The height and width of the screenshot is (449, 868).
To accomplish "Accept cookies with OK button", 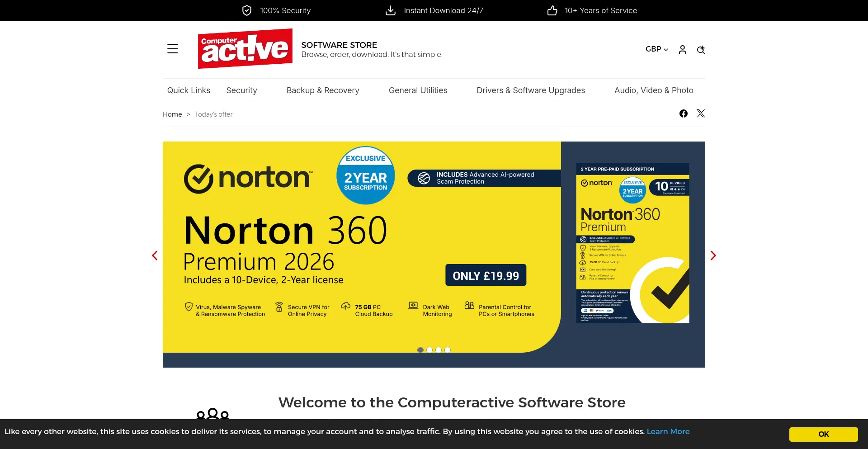I will (x=823, y=434).
